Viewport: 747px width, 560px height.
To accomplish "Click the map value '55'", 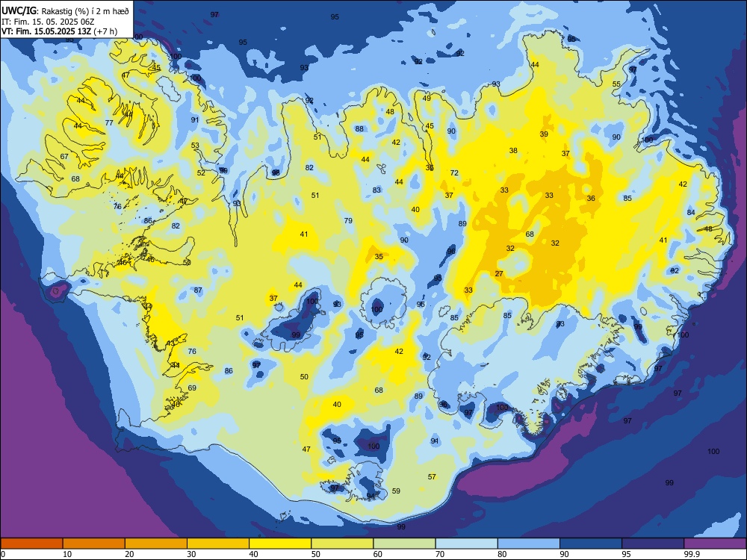I will pos(616,84).
